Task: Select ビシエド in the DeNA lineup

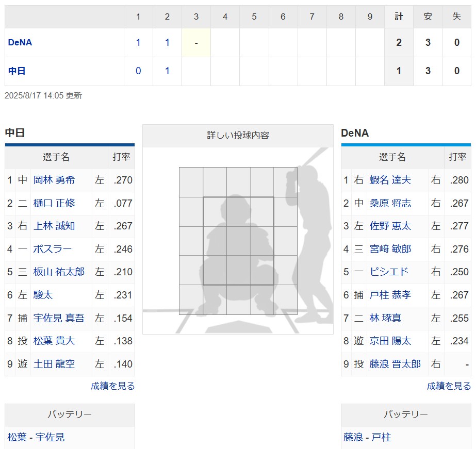Action: [389, 272]
